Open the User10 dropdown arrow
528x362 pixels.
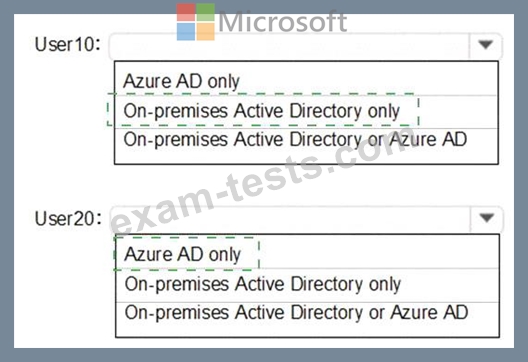click(x=485, y=44)
